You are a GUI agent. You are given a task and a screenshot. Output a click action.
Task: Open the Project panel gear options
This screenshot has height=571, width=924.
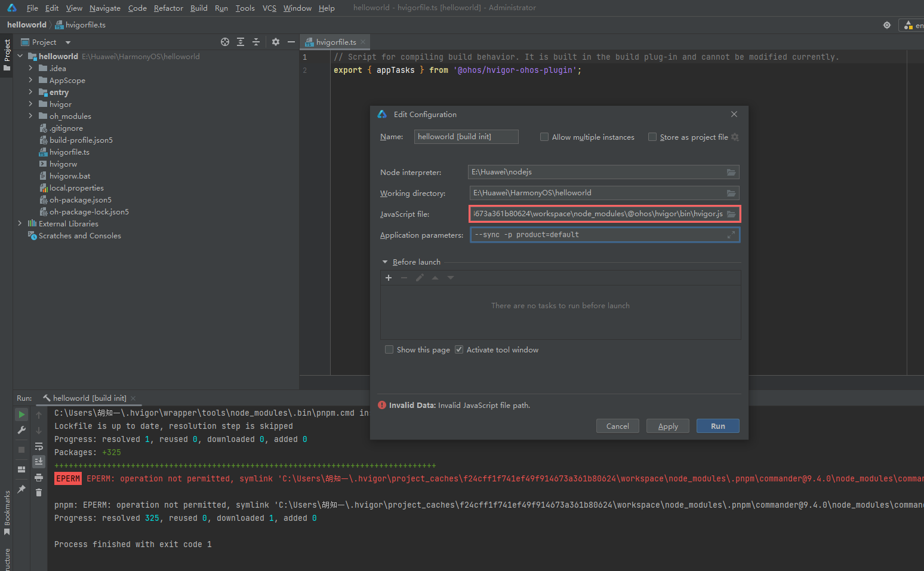275,42
